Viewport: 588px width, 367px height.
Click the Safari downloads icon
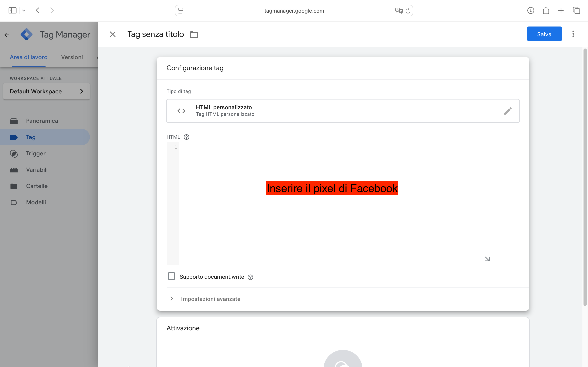point(530,10)
